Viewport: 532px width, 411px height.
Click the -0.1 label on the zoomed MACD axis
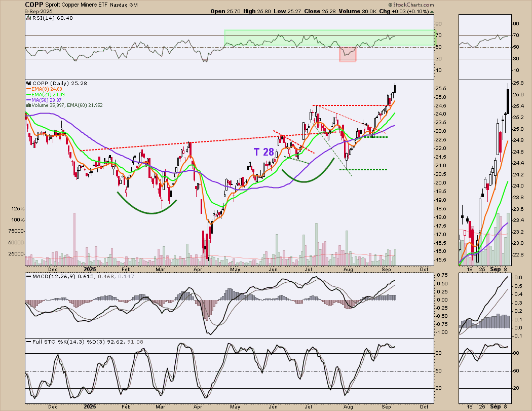point(517,336)
